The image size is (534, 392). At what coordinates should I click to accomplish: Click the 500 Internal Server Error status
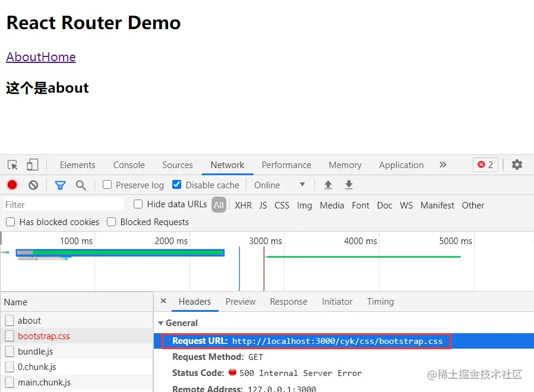(300, 373)
